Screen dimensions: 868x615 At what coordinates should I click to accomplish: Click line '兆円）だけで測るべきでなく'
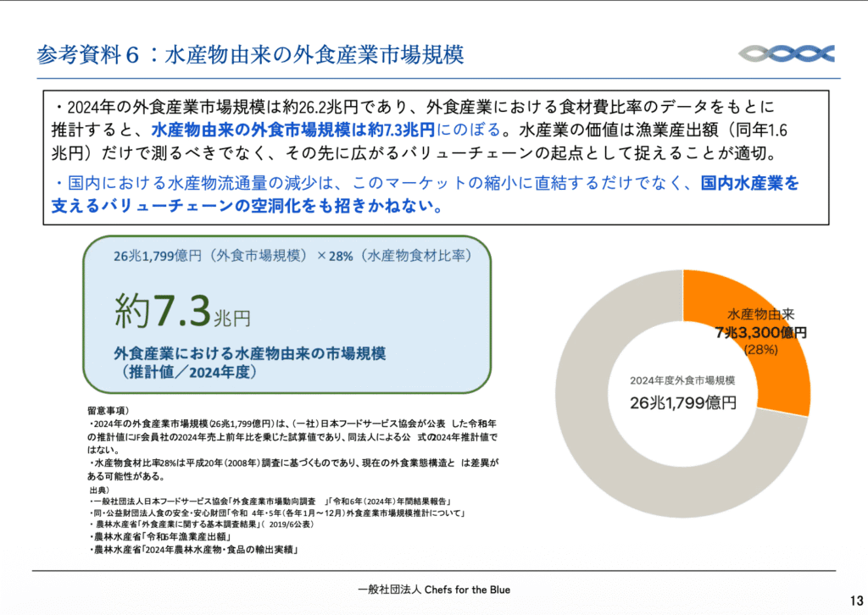point(414,152)
